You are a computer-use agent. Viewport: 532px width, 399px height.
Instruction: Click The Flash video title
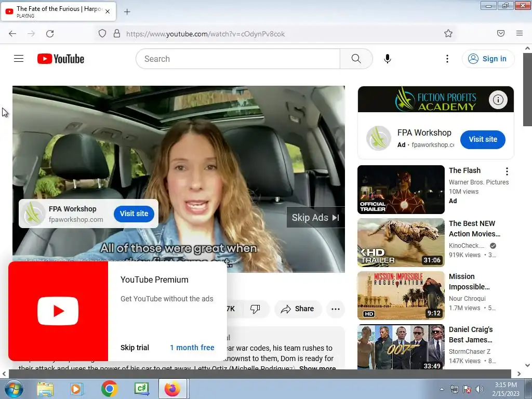(x=465, y=170)
